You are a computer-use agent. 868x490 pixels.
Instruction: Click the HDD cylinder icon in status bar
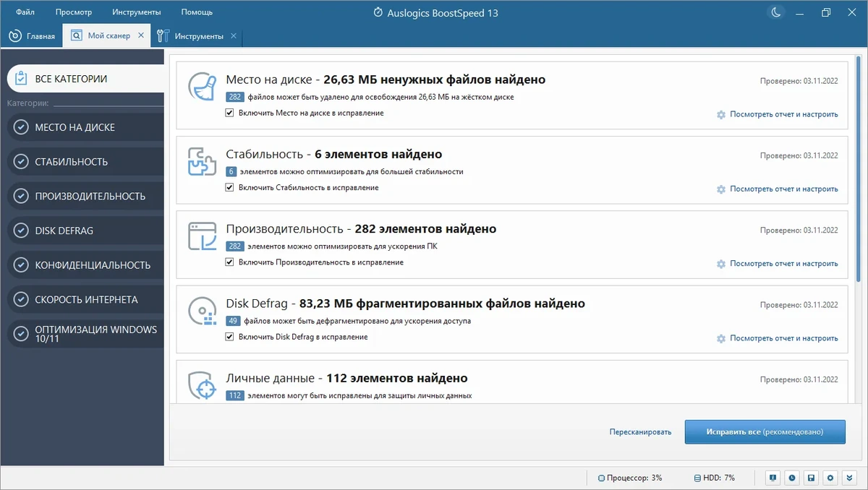(x=697, y=478)
